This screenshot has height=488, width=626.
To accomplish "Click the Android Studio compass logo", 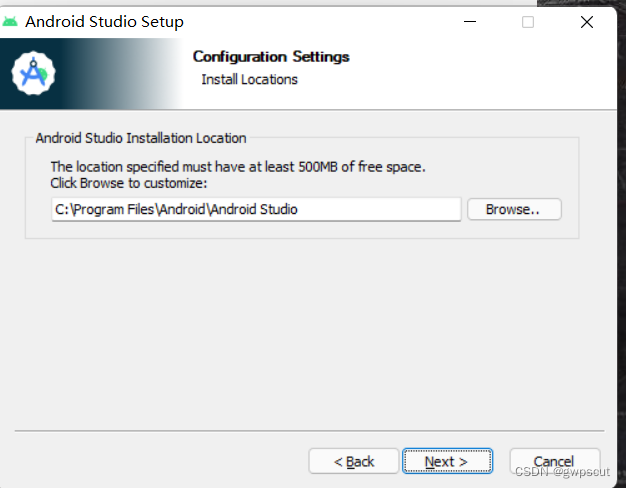I will [34, 73].
